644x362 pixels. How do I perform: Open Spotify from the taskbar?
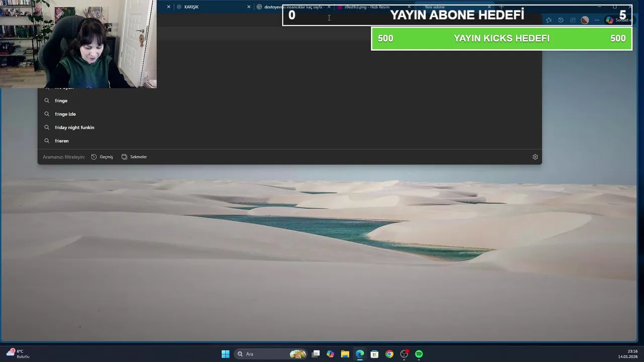tap(419, 354)
